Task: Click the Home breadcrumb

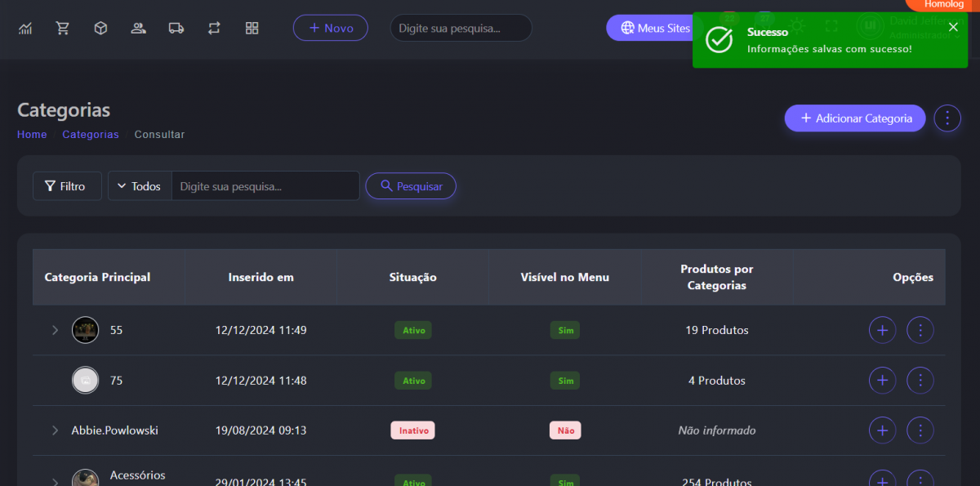Action: [x=32, y=135]
